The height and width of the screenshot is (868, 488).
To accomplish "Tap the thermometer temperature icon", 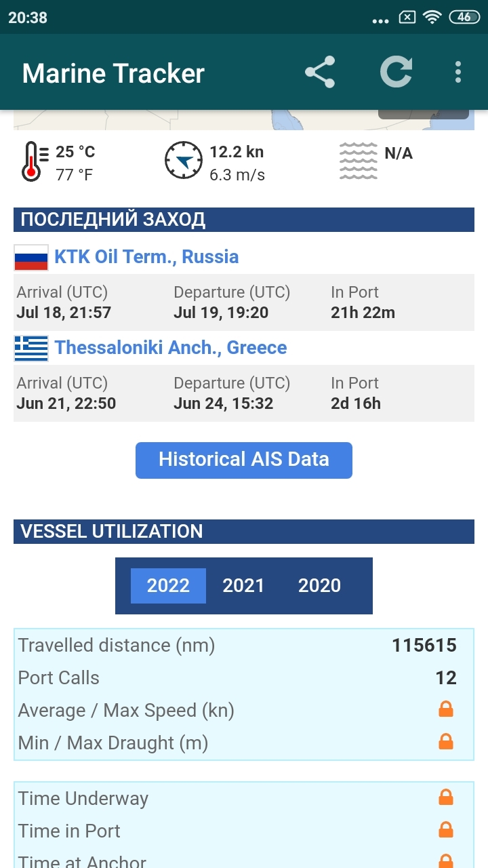I will coord(33,161).
